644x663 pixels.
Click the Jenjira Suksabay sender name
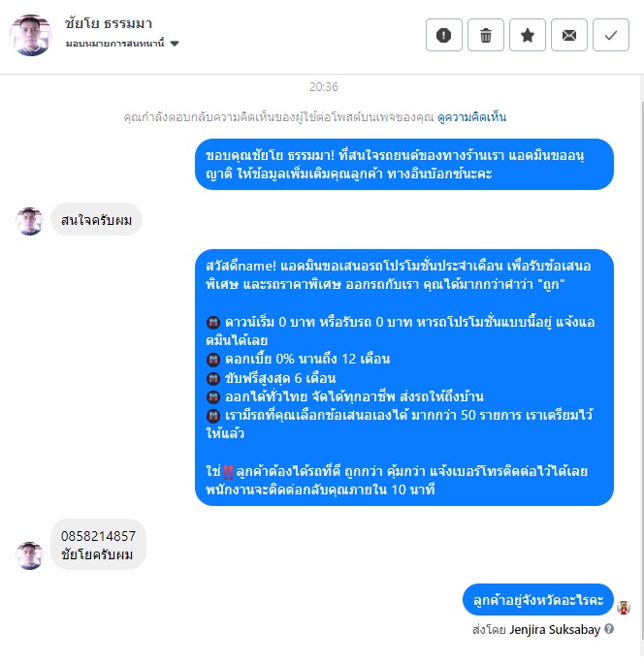(555, 630)
